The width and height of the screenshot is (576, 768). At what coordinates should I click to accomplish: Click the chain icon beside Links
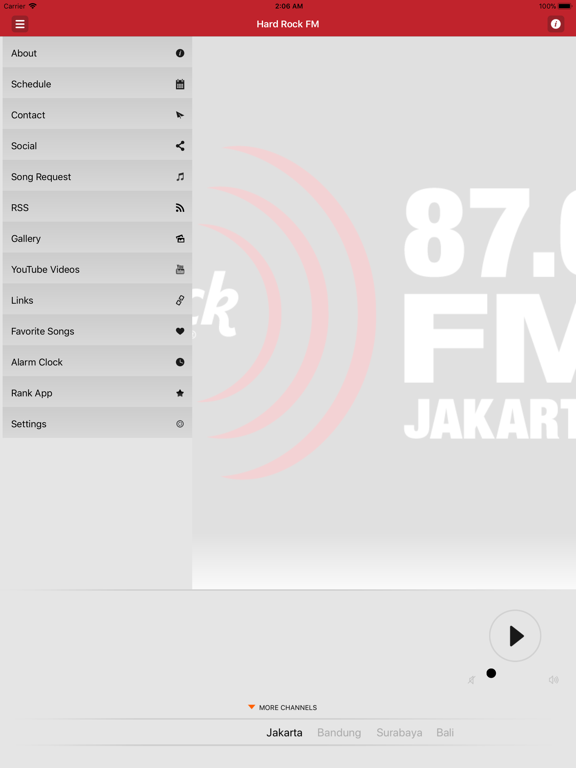click(180, 300)
